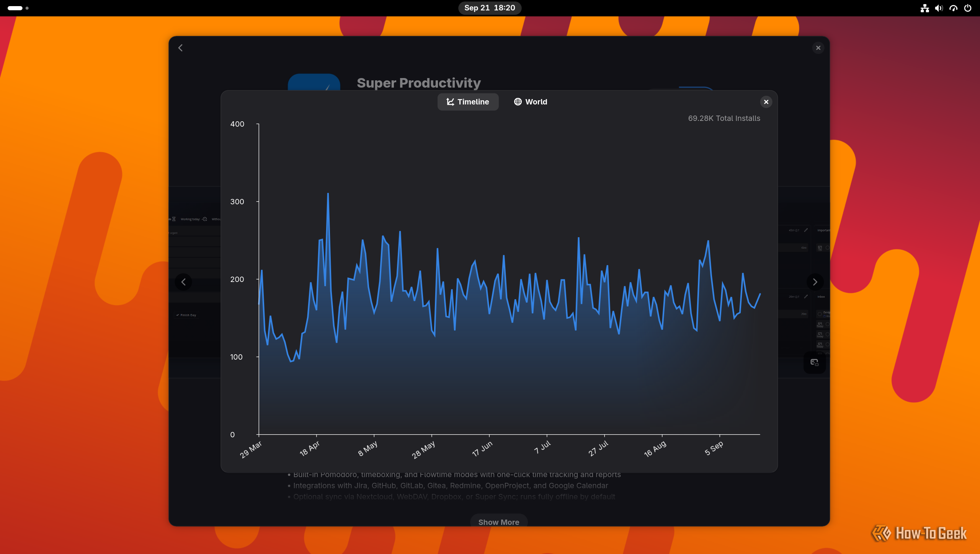
Task: Click the 5 Sep axis label
Action: coord(714,448)
